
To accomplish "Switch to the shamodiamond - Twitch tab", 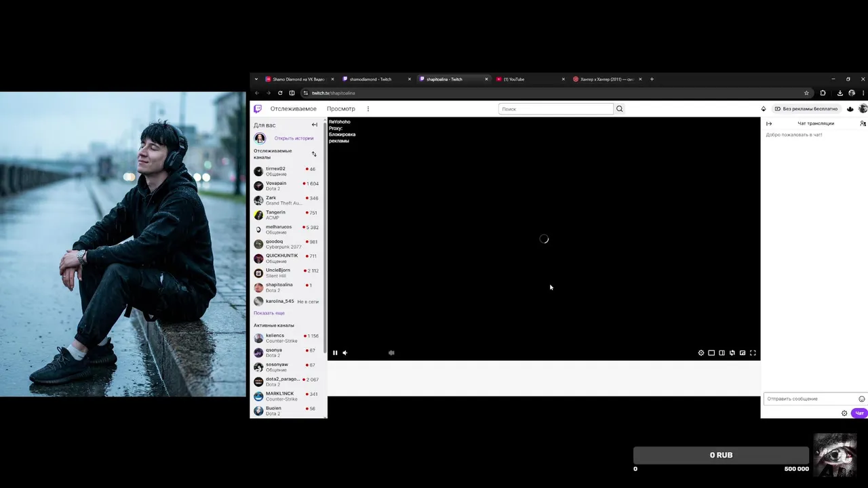I will click(x=376, y=79).
